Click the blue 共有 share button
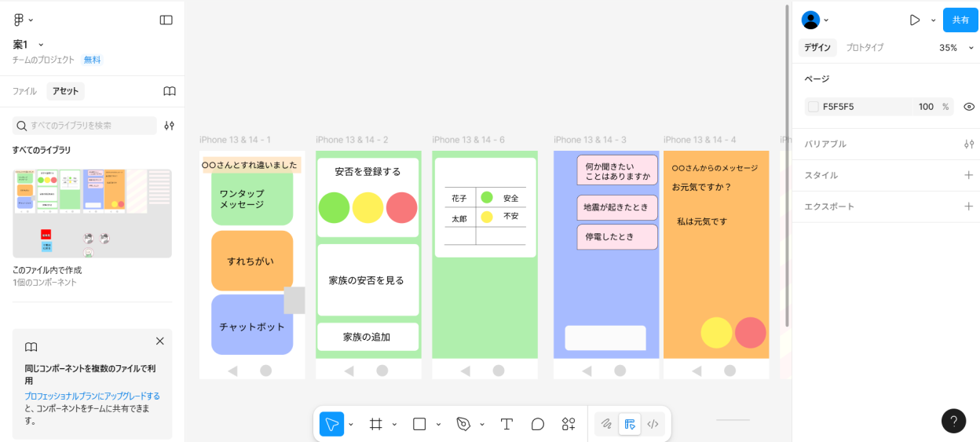This screenshot has height=442, width=980. coord(960,20)
